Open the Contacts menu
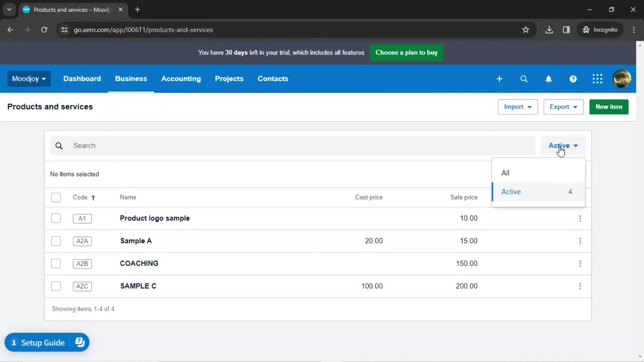 click(273, 79)
